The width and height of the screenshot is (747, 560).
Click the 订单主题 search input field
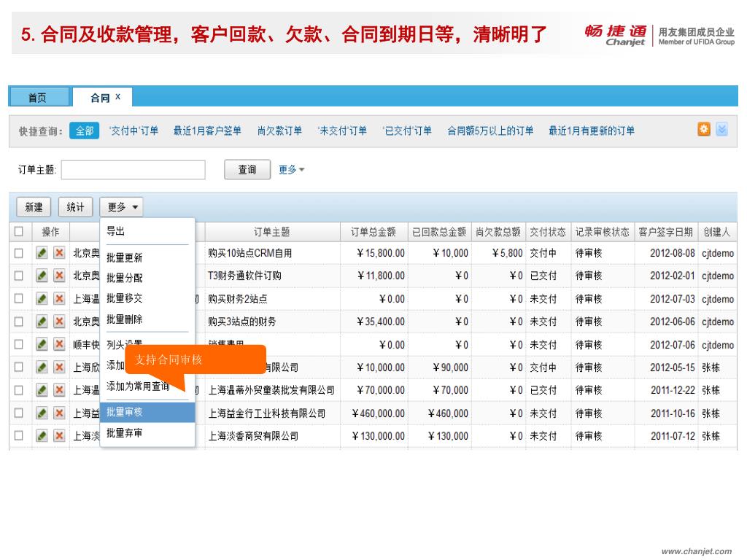click(x=133, y=170)
